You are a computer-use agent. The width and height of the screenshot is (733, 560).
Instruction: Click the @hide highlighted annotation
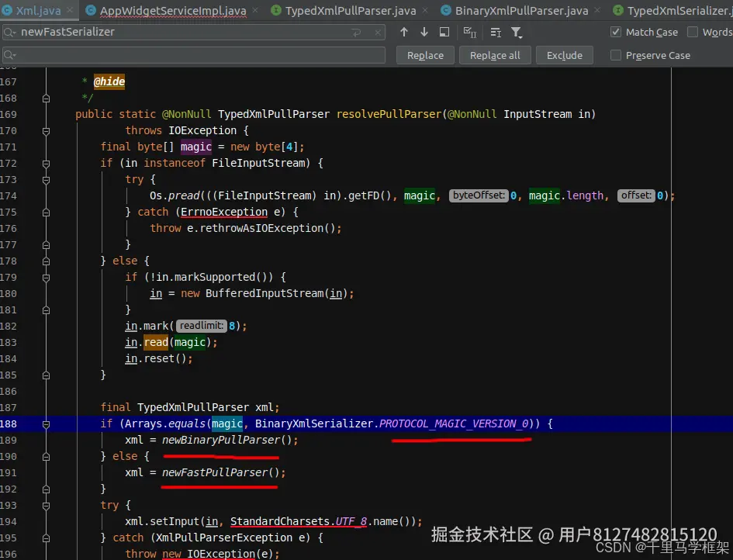coord(109,81)
